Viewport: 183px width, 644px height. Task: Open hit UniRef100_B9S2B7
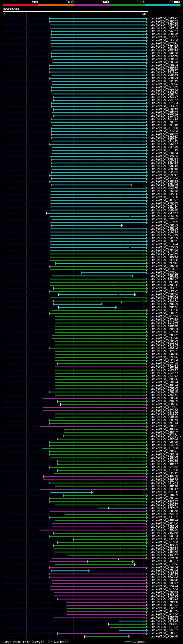click(164, 31)
